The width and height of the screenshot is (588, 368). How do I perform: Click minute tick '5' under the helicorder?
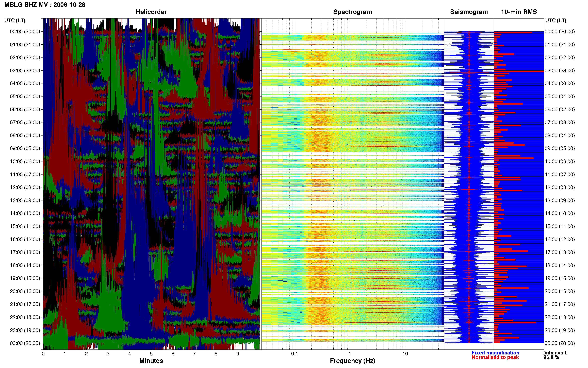point(151,354)
